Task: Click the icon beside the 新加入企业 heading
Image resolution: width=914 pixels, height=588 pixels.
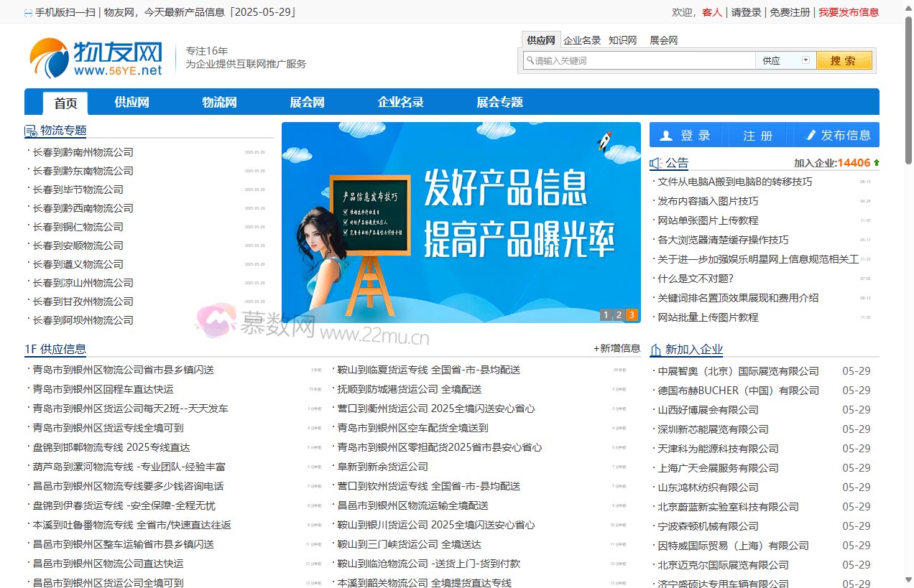Action: [x=654, y=349]
